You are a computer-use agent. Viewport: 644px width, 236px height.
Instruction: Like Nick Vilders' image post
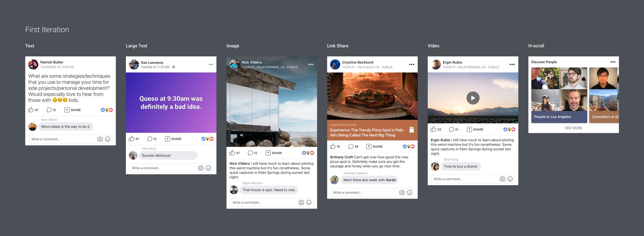pyautogui.click(x=232, y=153)
